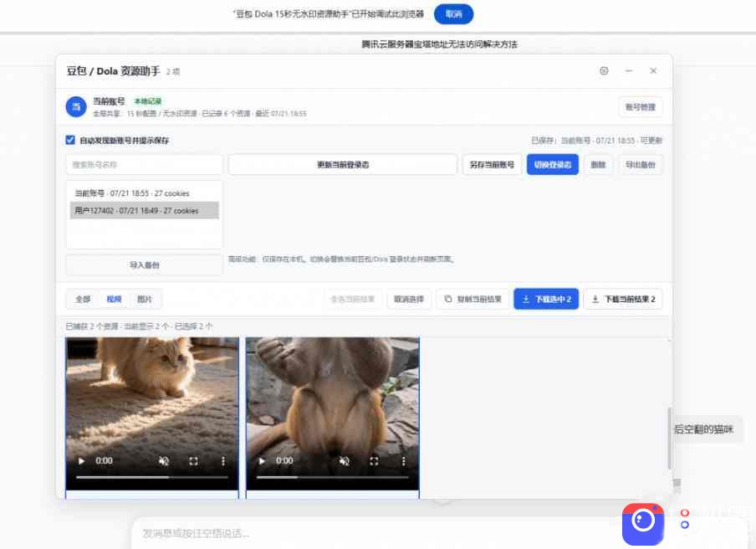The height and width of the screenshot is (549, 756).
Task: Click the 已保存：当前账号 status text
Action: click(x=596, y=141)
